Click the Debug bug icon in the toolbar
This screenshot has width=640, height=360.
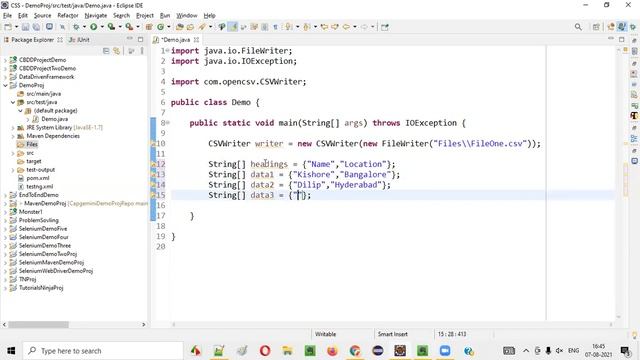76,27
